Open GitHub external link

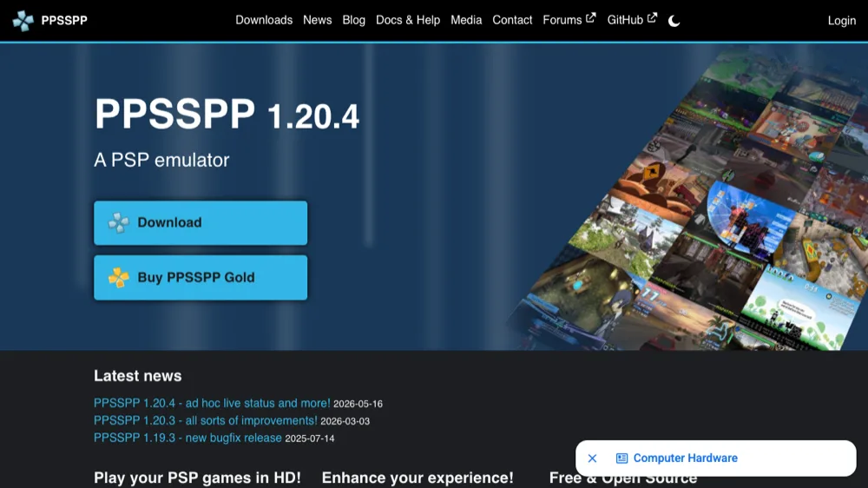click(x=632, y=20)
